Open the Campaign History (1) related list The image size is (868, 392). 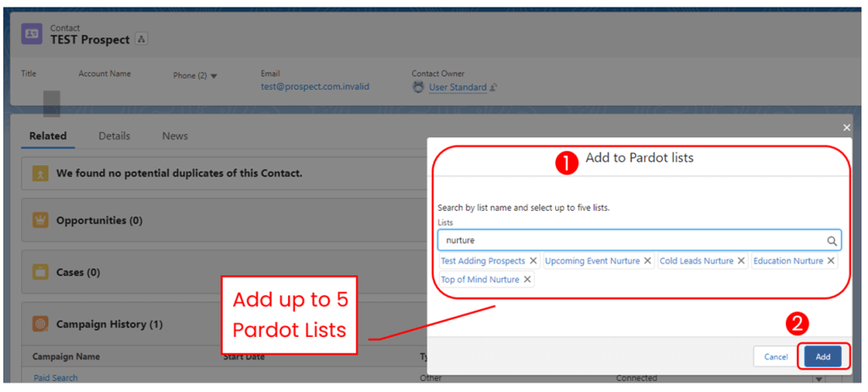pos(109,324)
